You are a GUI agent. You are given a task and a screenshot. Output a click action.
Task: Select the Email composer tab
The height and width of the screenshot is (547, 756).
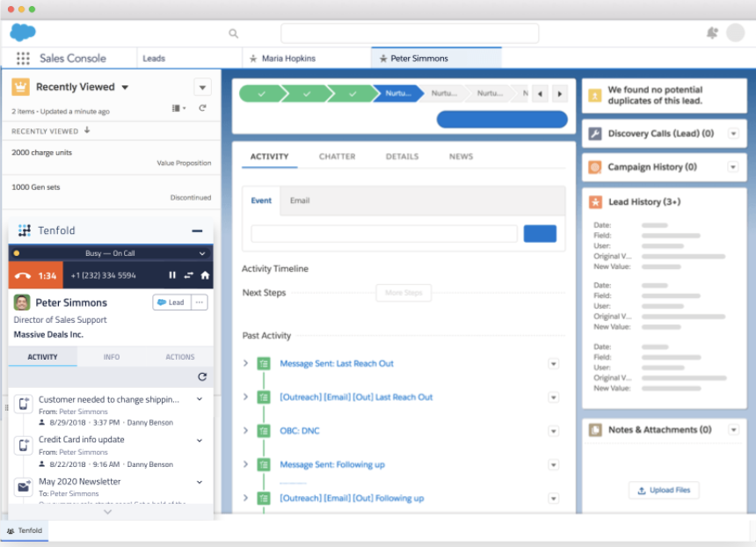coord(300,201)
